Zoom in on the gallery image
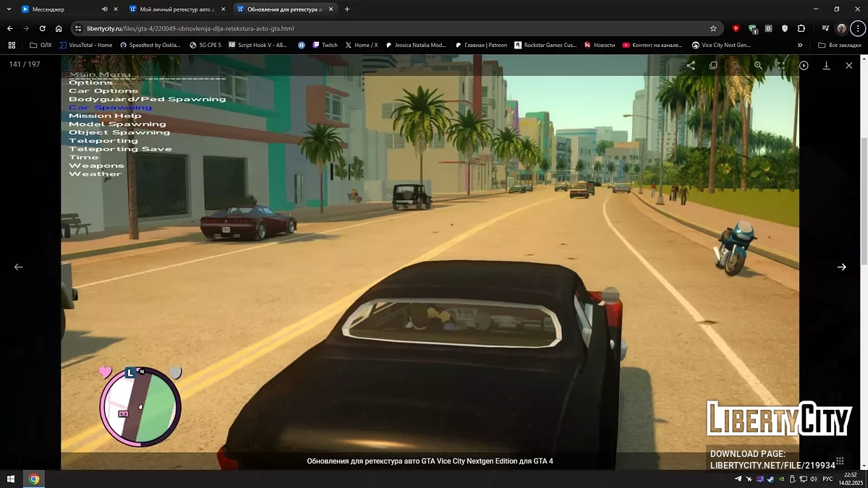 758,65
